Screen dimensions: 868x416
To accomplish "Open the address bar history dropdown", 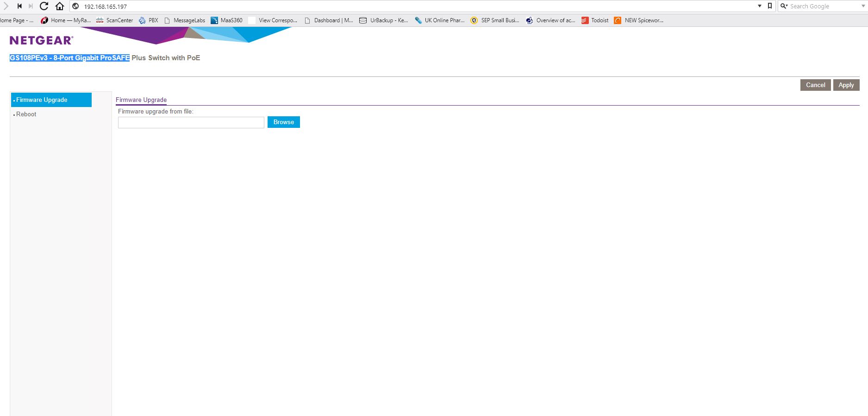I will coord(760,6).
